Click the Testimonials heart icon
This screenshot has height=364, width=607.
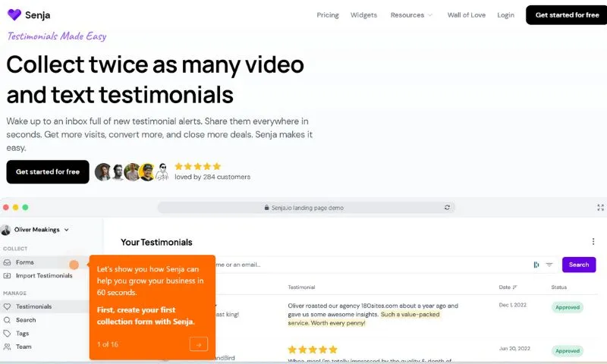[x=7, y=307]
